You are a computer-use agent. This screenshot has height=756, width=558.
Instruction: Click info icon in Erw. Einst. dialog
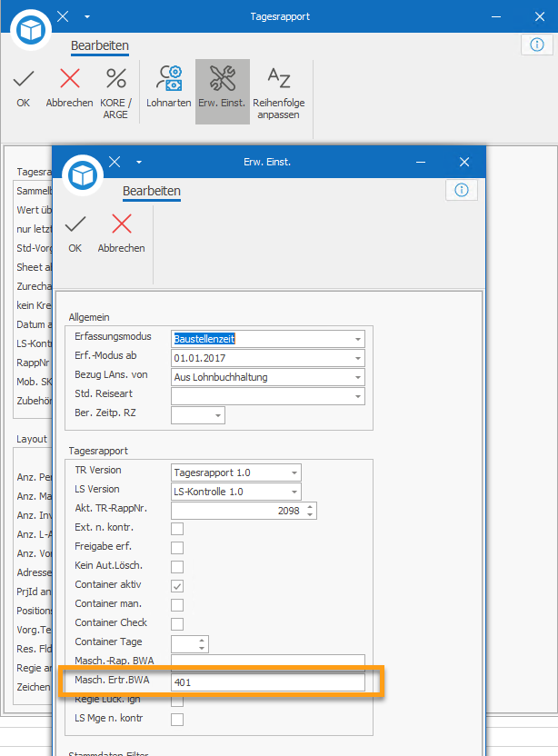click(x=462, y=190)
